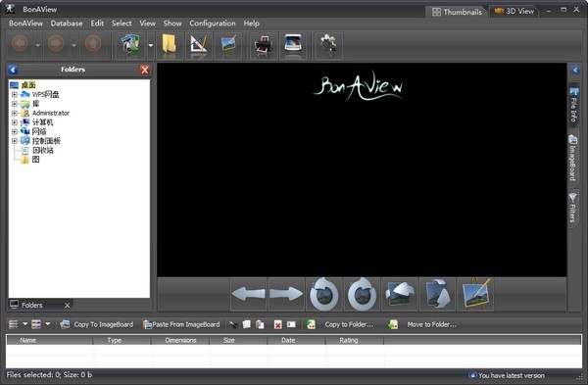
Task: Expand the 控制面板 tree node
Action: (15, 141)
